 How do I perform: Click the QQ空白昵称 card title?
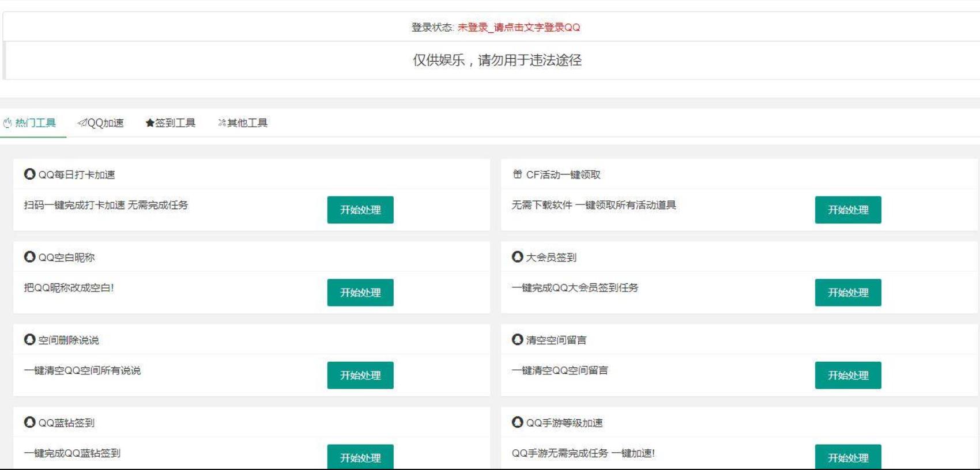click(66, 257)
